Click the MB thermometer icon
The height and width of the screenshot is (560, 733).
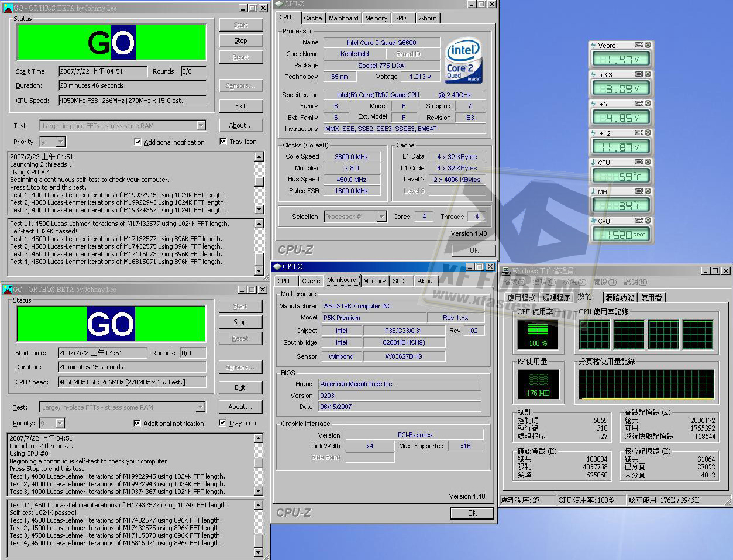coord(593,191)
